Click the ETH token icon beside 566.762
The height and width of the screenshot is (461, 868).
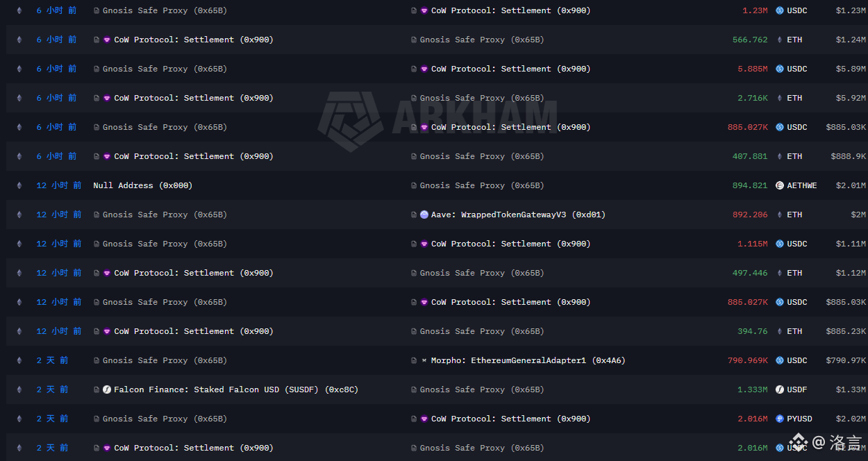pos(779,40)
